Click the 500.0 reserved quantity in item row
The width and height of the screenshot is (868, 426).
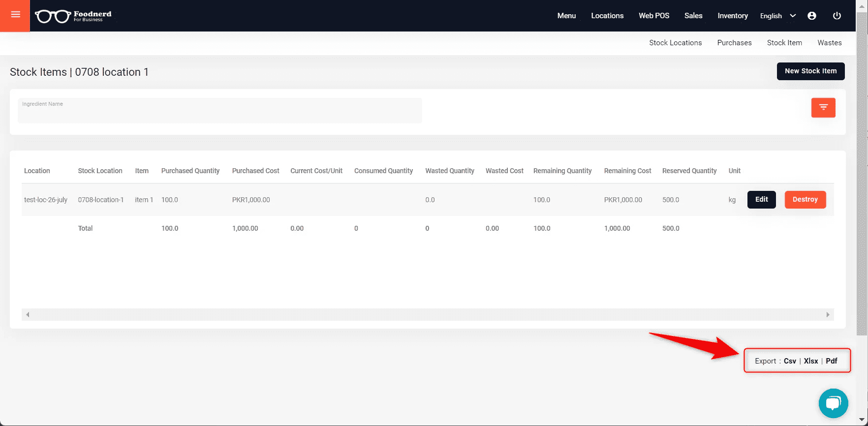tap(671, 200)
